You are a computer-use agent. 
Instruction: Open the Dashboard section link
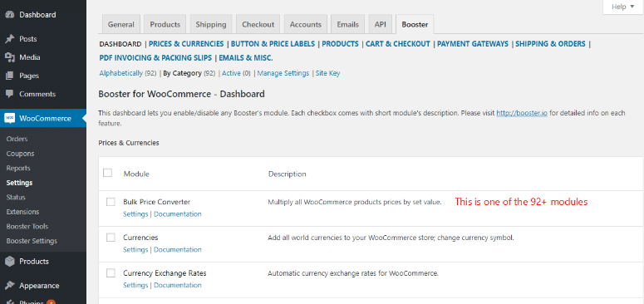click(120, 44)
